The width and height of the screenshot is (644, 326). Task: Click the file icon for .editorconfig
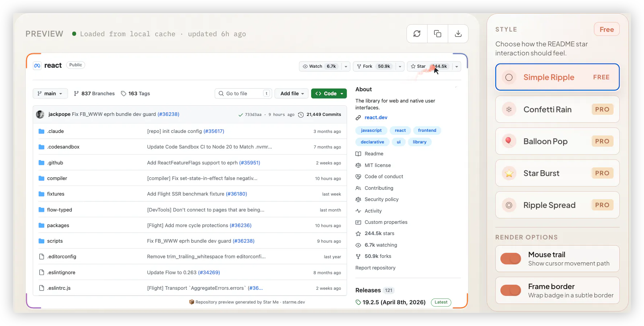[41, 256]
